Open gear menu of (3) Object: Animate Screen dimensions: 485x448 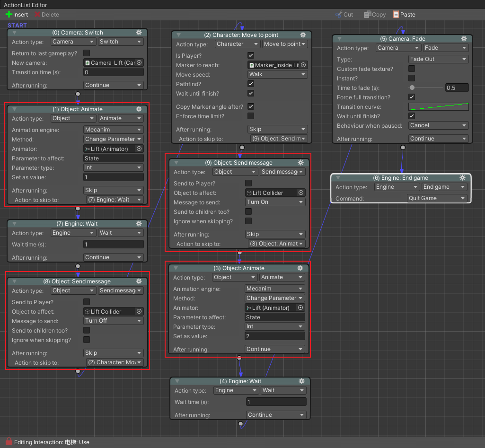(300, 268)
